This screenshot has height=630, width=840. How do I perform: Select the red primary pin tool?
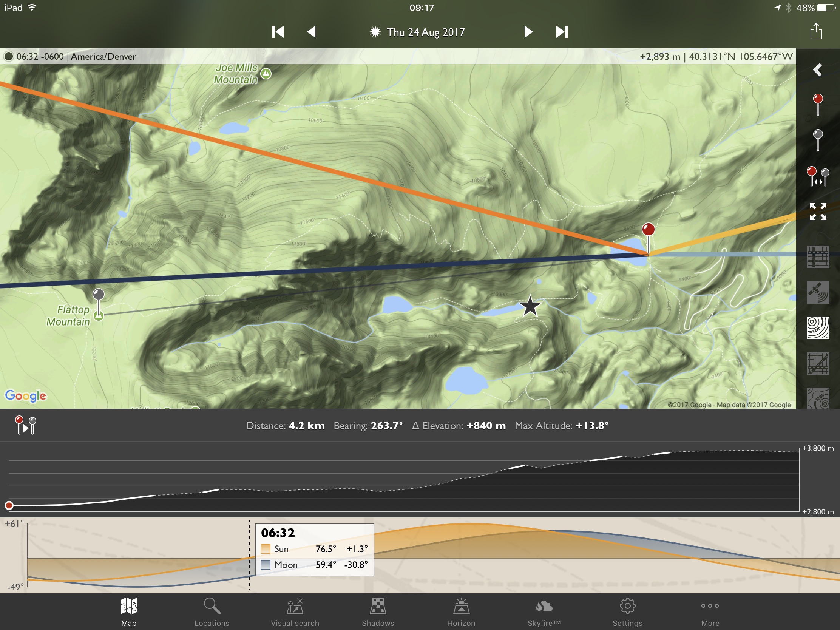(818, 105)
